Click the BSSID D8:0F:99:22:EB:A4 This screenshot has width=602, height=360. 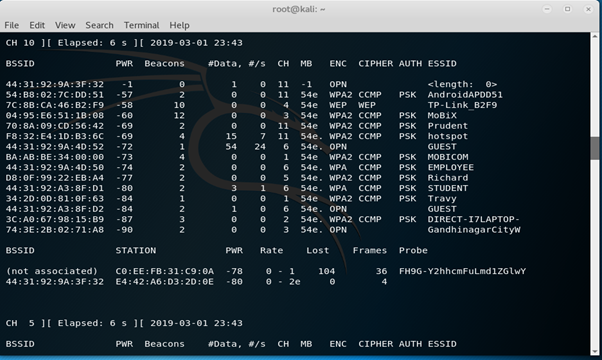click(x=55, y=178)
